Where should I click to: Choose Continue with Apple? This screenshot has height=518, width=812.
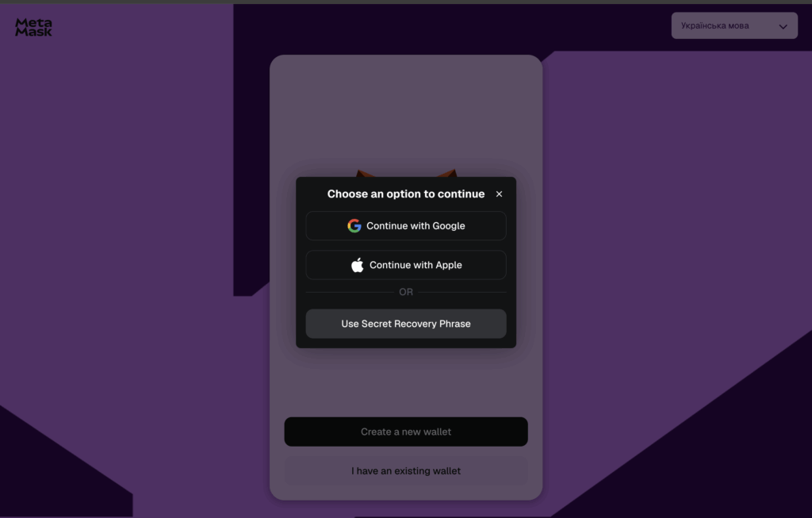406,265
